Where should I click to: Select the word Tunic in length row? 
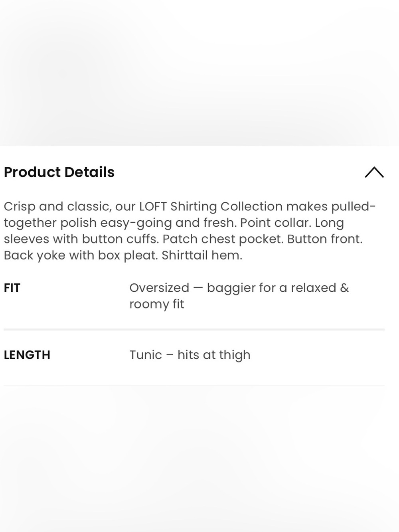[x=146, y=355]
